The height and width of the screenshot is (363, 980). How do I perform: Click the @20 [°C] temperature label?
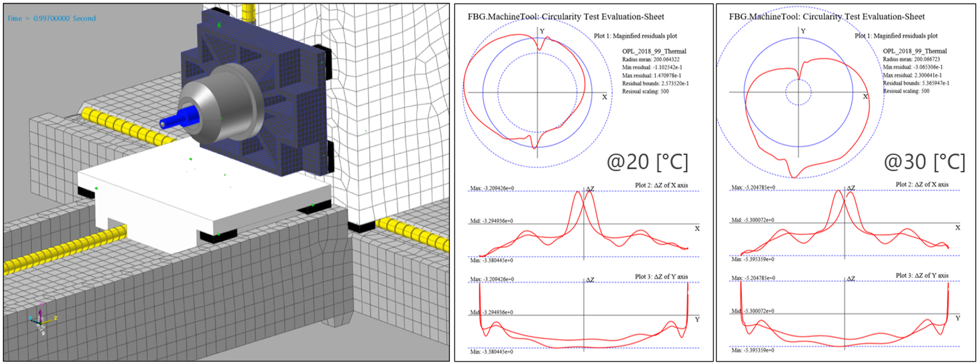click(x=648, y=162)
